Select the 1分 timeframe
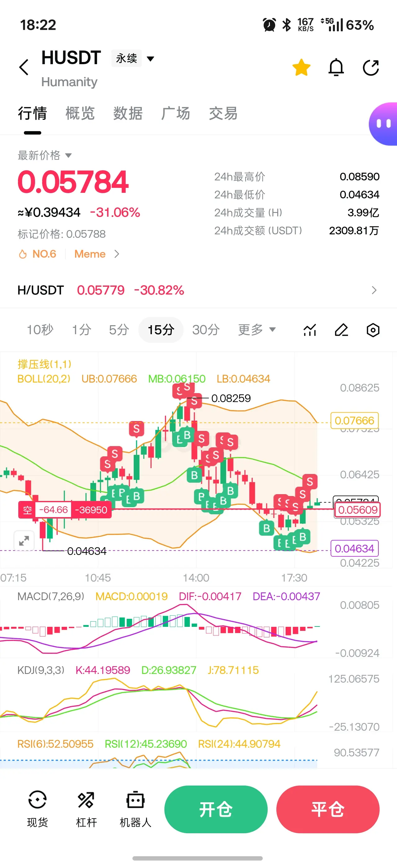 pos(81,330)
